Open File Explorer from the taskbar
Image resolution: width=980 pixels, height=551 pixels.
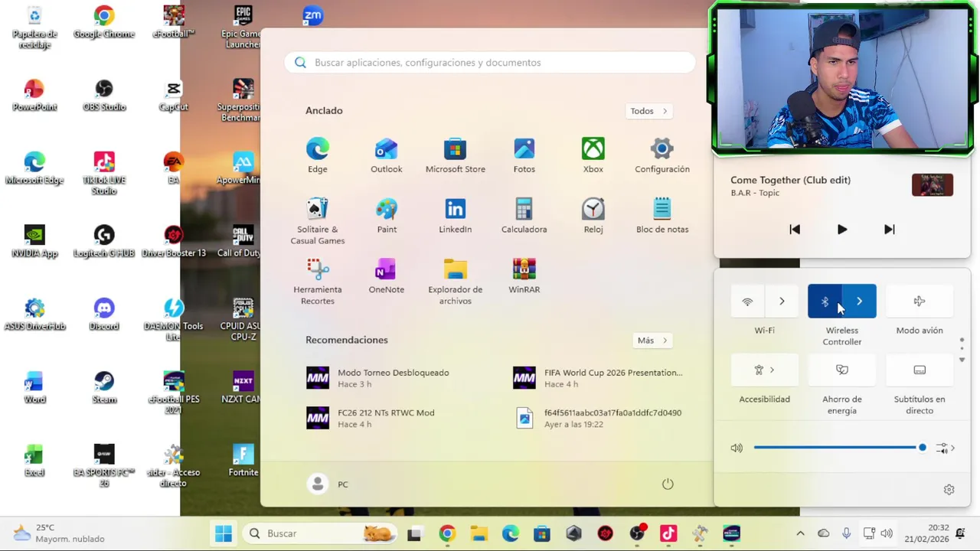[479, 533]
